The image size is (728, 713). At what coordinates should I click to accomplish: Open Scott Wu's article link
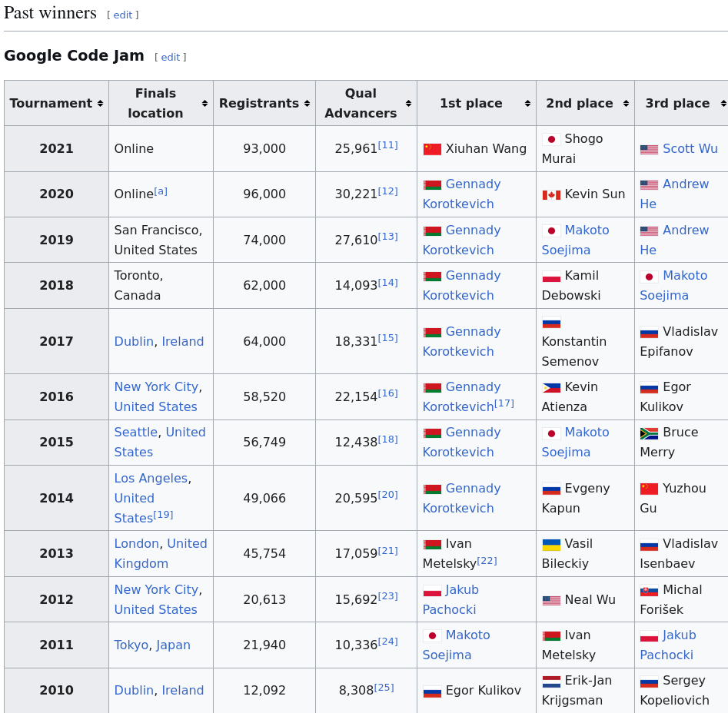click(690, 148)
